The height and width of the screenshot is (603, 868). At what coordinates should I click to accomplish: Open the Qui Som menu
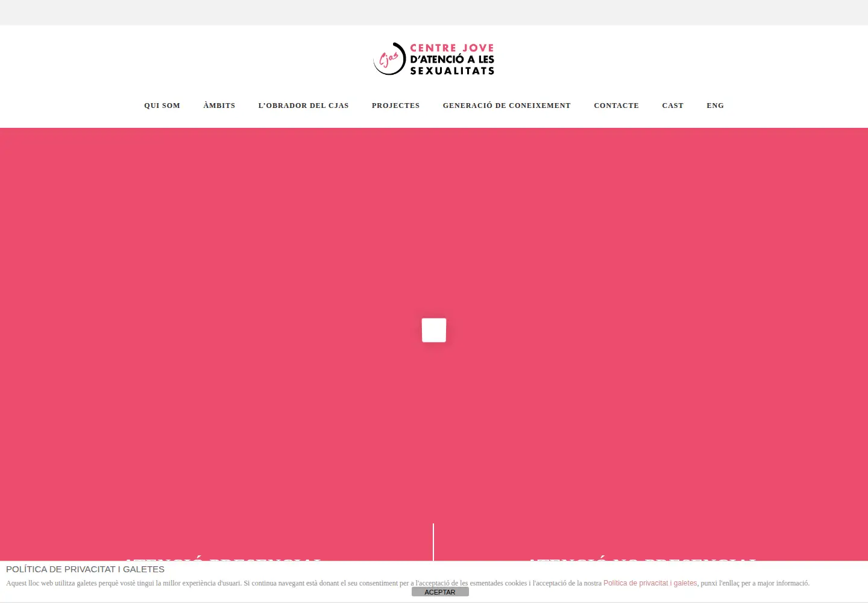[x=162, y=106]
